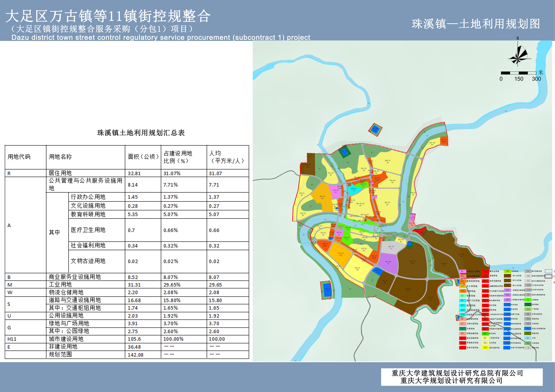The width and height of the screenshot is (555, 392).
Task: Pick the BR 商住用地 legend swatch
Action: point(485,334)
